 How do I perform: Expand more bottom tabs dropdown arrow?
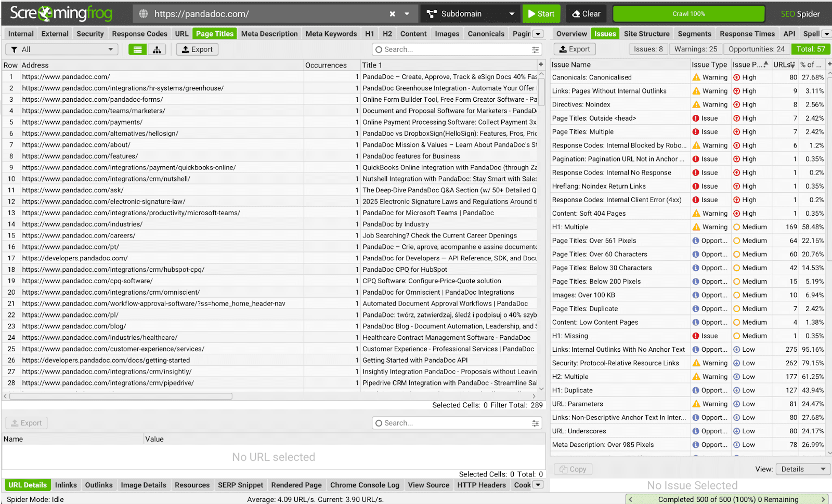[538, 485]
